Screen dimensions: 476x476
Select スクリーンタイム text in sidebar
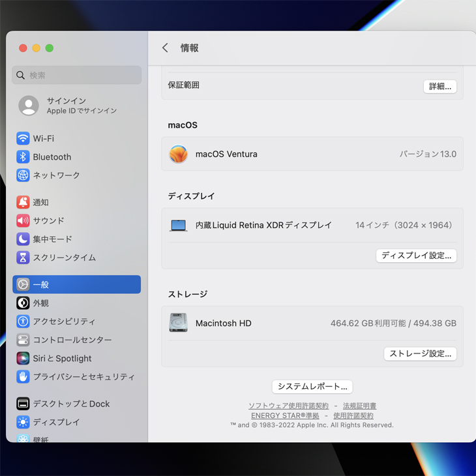coord(65,258)
